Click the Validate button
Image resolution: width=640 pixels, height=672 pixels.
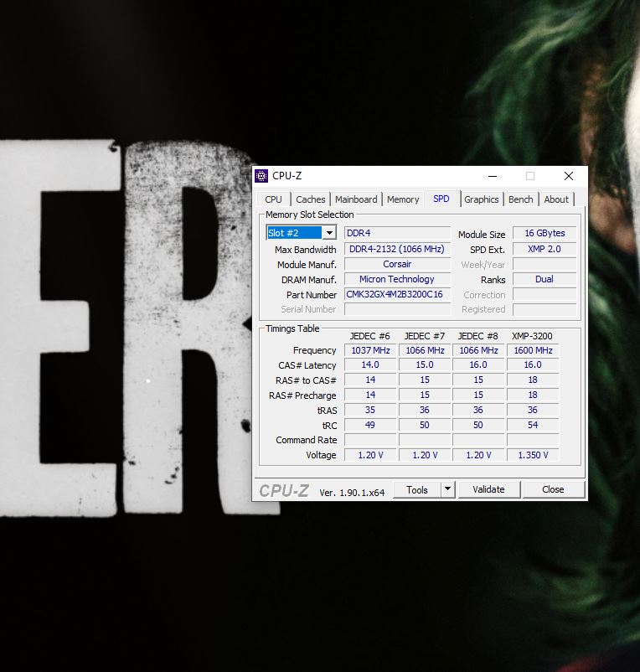[x=488, y=489]
